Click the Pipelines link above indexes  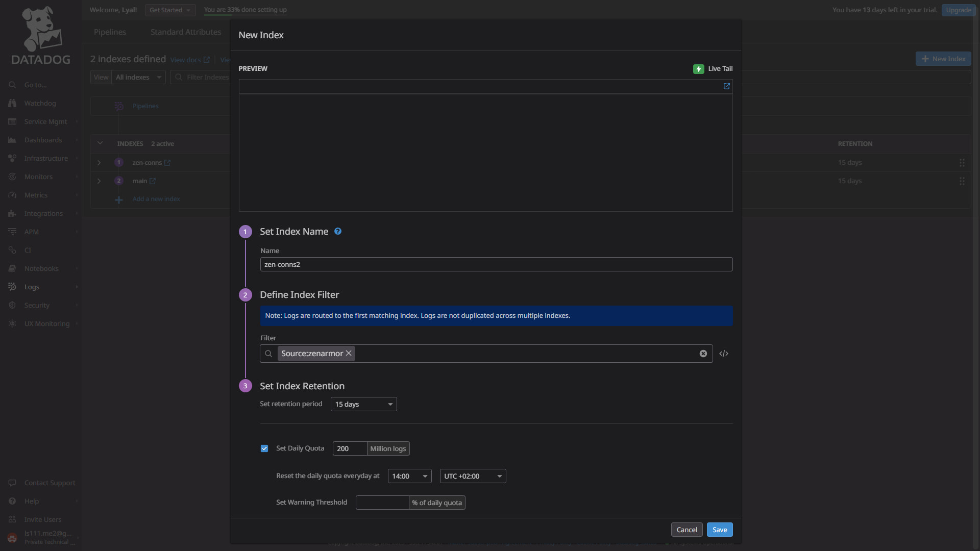click(x=145, y=106)
